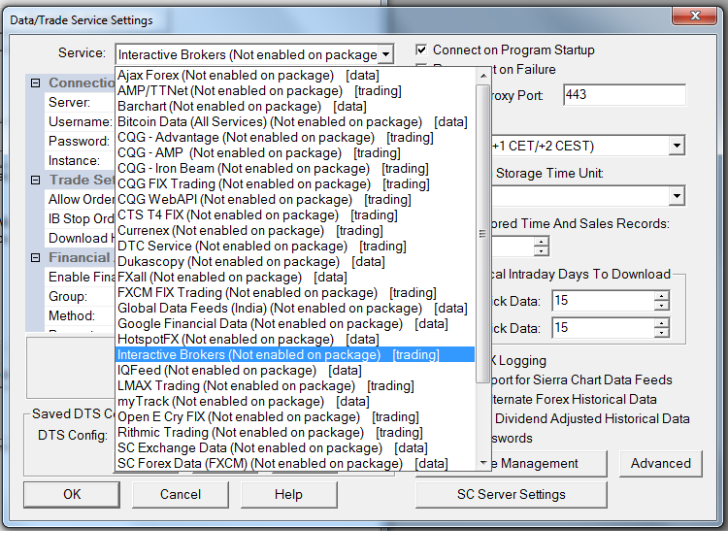
Task: Open Help for service settings
Action: [x=289, y=495]
